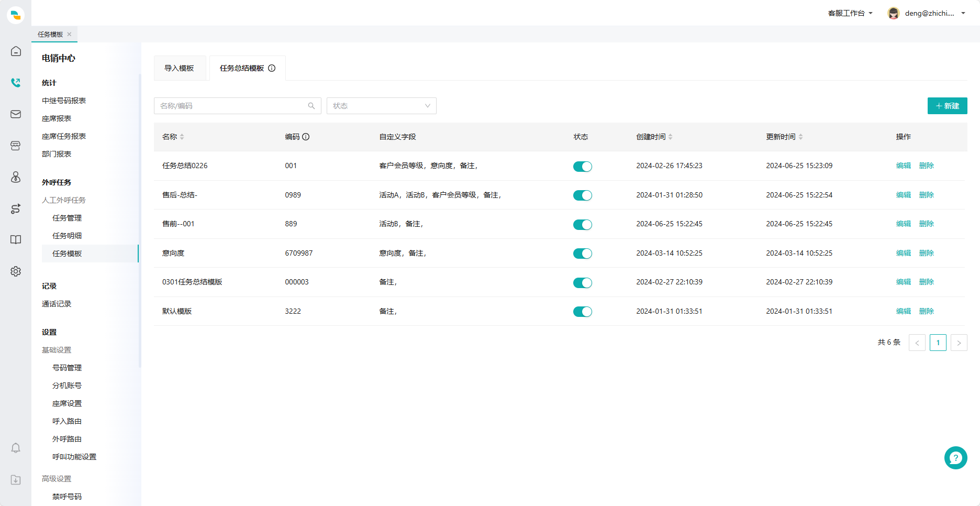Click the search magnifier icon in 名称/编码 field

pyautogui.click(x=311, y=106)
